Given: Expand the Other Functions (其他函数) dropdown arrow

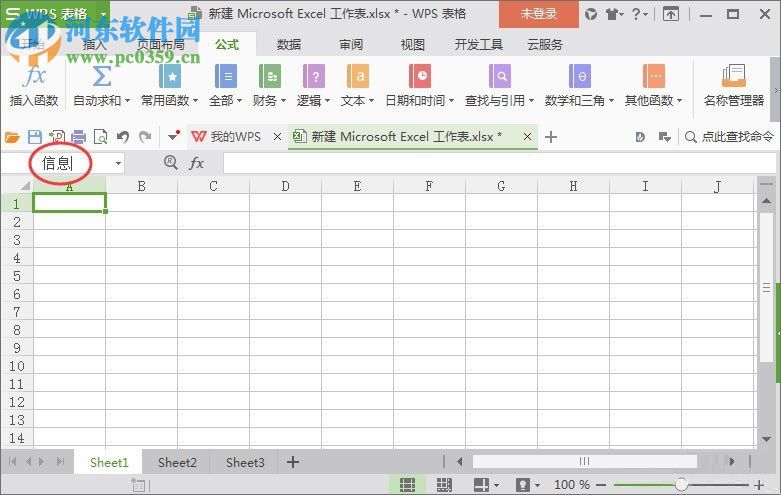Looking at the screenshot, I should click(x=679, y=101).
